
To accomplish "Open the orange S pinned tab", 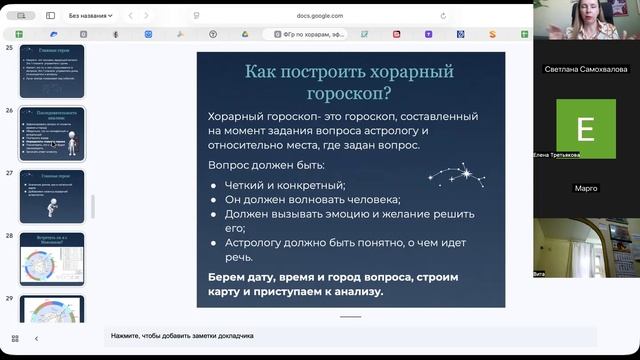I will point(493,34).
